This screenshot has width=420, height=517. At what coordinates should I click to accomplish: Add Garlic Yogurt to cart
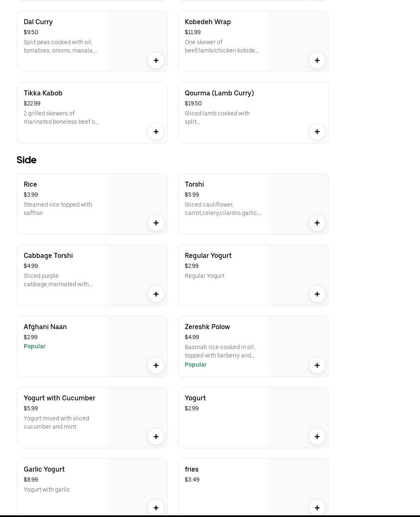click(156, 508)
